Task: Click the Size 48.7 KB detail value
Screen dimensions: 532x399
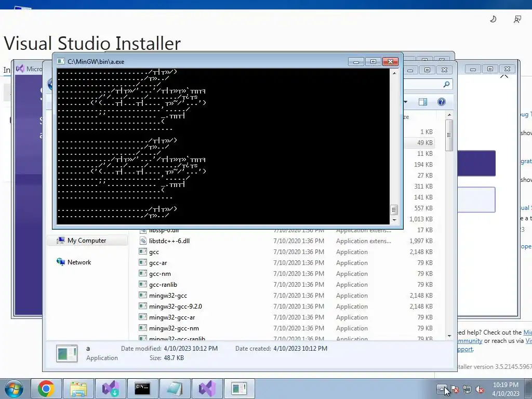Action: (x=174, y=357)
